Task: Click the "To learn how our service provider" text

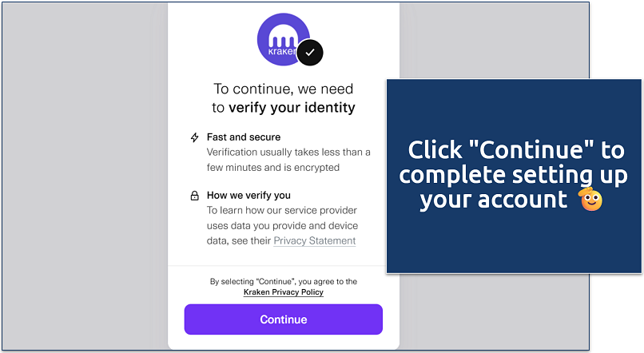Action: point(281,211)
